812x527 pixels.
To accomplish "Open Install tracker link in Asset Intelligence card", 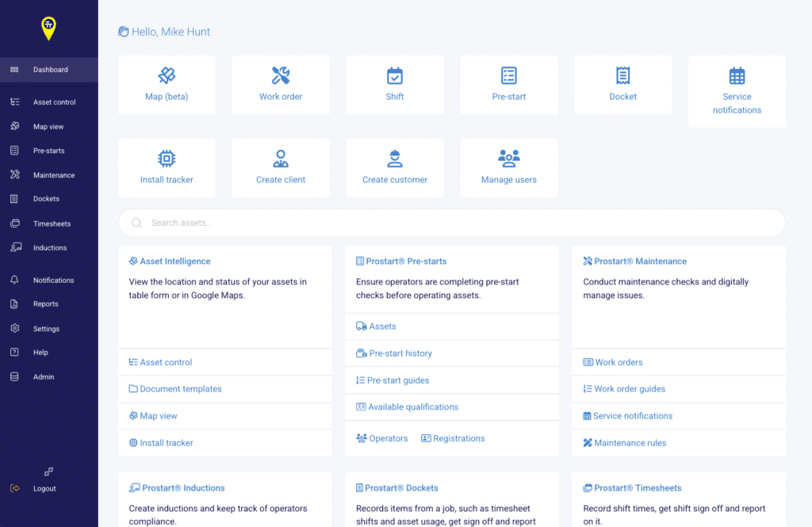I will pos(161,443).
